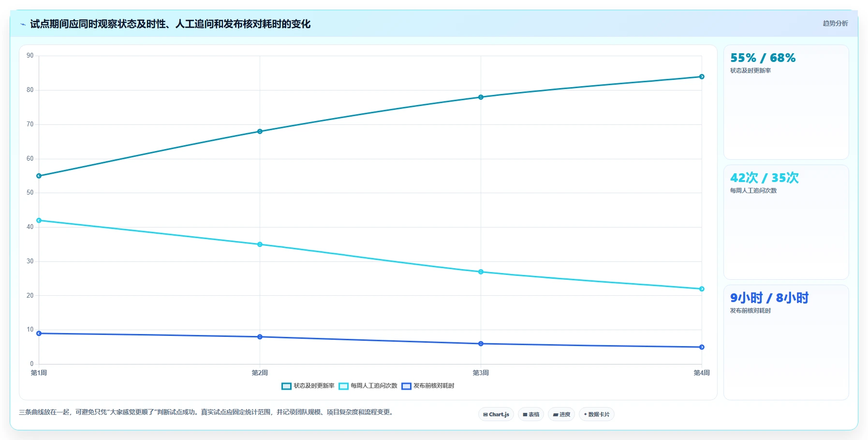This screenshot has width=868, height=440.
Task: Click the 发布前核对耗时 point at 第1周
Action: (x=39, y=334)
